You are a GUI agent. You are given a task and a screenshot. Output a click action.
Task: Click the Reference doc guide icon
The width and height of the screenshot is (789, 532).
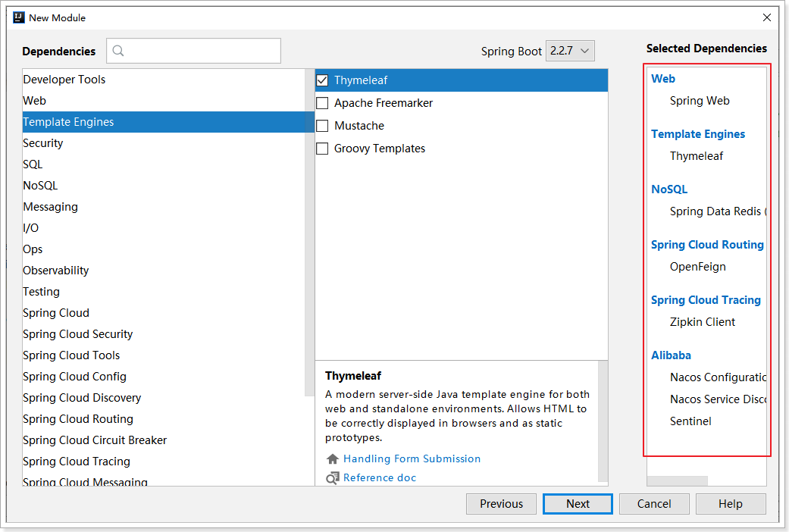click(332, 478)
